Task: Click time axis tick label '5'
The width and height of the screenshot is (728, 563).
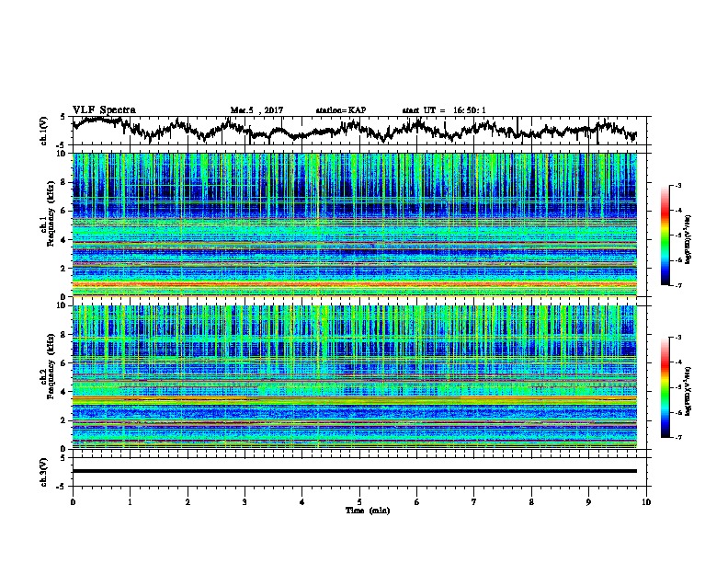Action: [359, 502]
